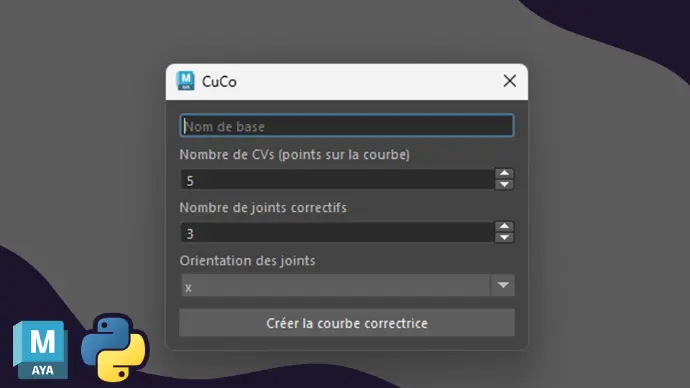Decrease the number of CVs with down arrow
690x388 pixels.
(504, 184)
